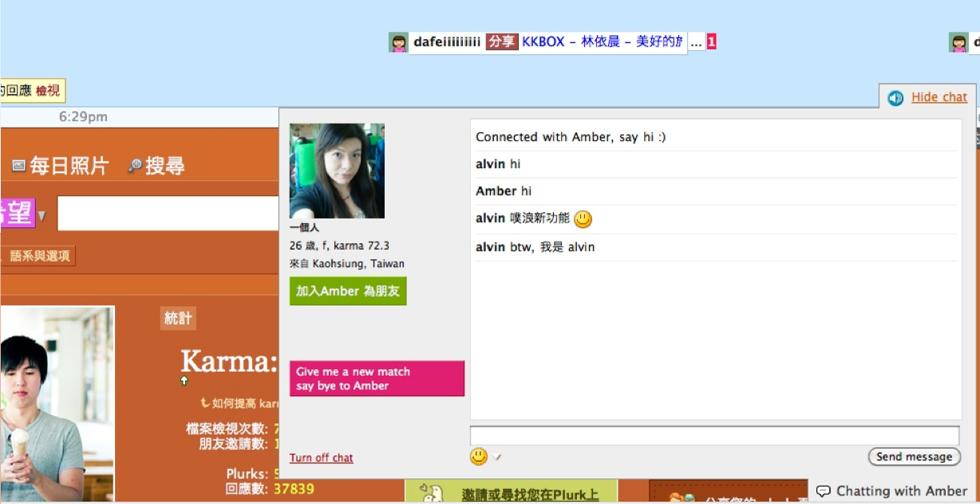Viewport: 980px width, 504px height.
Task: Click the speech bubble icon in chat tab
Action: pos(824,492)
